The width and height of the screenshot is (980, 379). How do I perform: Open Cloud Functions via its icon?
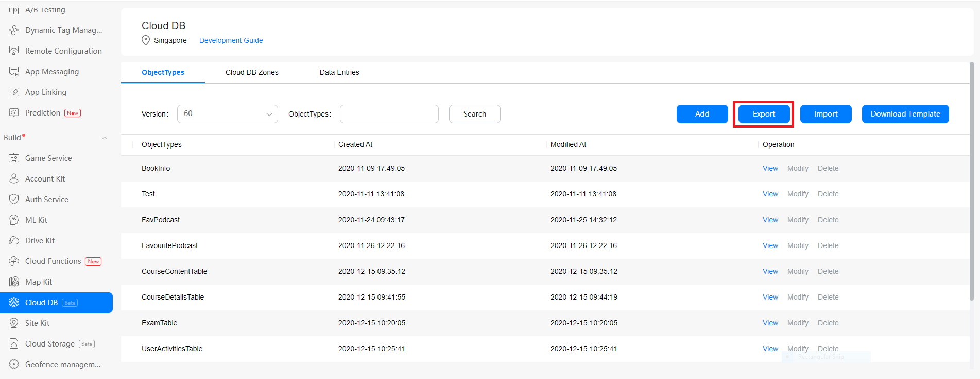pos(14,261)
